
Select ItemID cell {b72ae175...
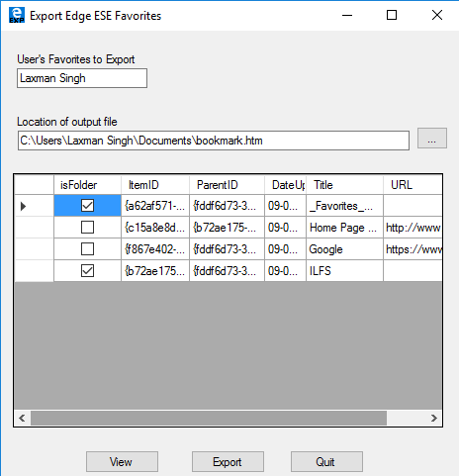pyautogui.click(x=155, y=271)
